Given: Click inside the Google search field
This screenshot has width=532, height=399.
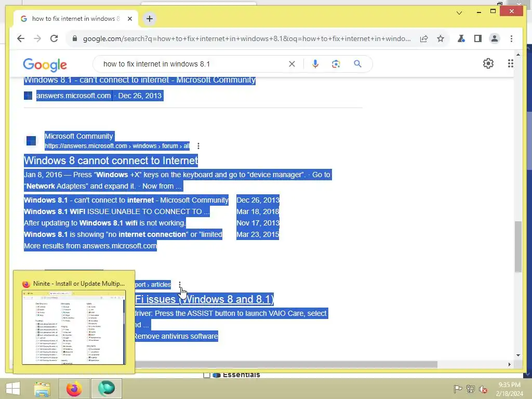Looking at the screenshot, I should [x=193, y=64].
